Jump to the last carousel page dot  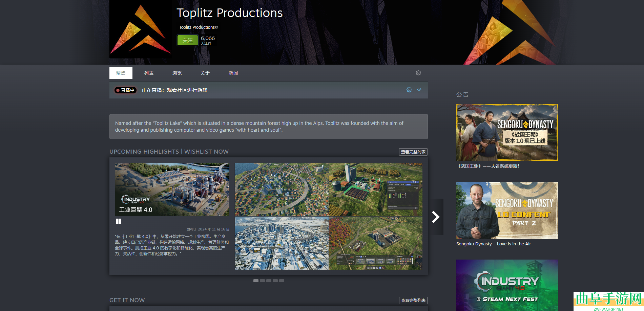(x=282, y=281)
